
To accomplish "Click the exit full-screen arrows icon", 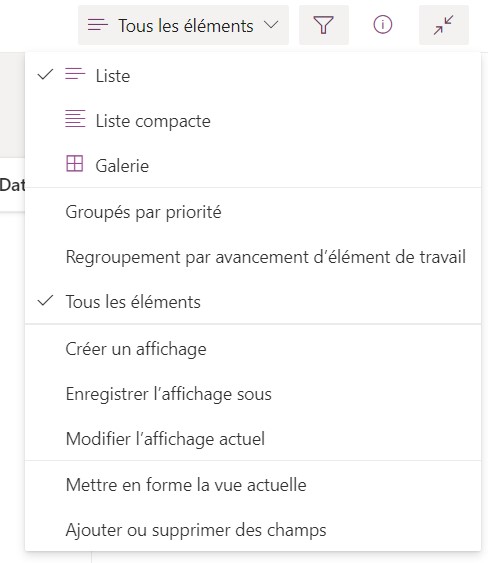I will point(443,25).
